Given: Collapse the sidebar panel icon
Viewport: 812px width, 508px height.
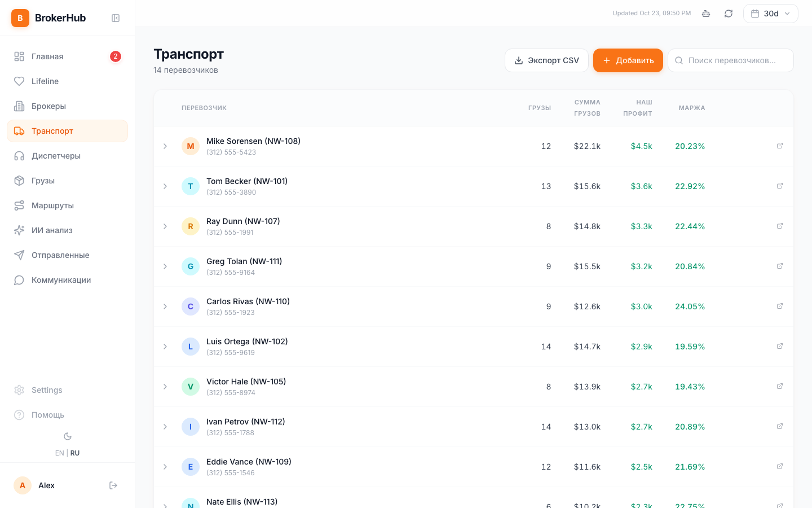Looking at the screenshot, I should 116,18.
